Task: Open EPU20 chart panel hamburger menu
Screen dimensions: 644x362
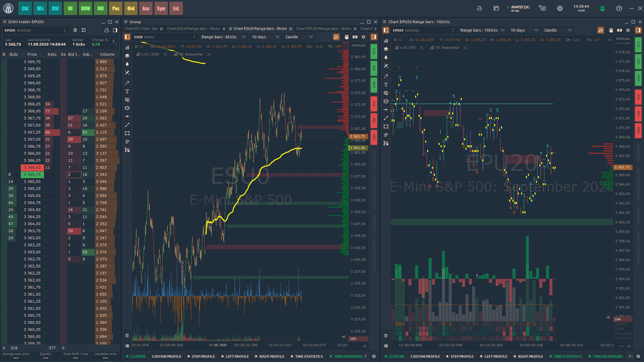Action: (x=385, y=22)
